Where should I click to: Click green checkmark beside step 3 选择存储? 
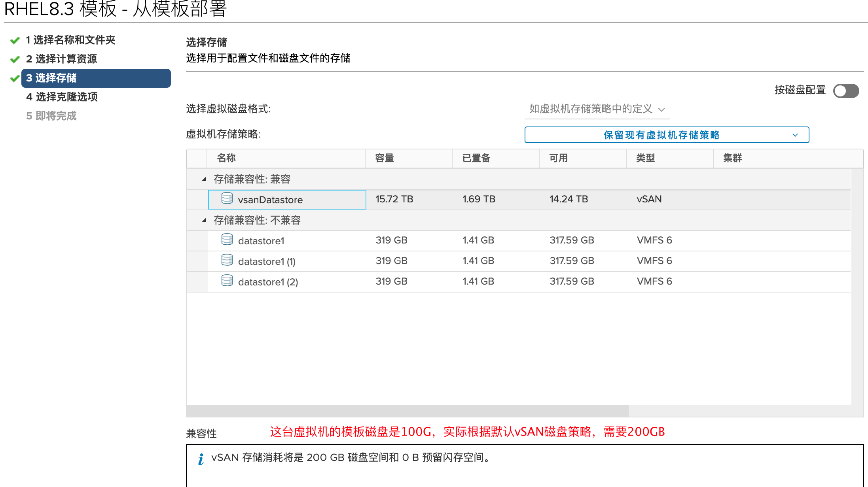[x=15, y=78]
